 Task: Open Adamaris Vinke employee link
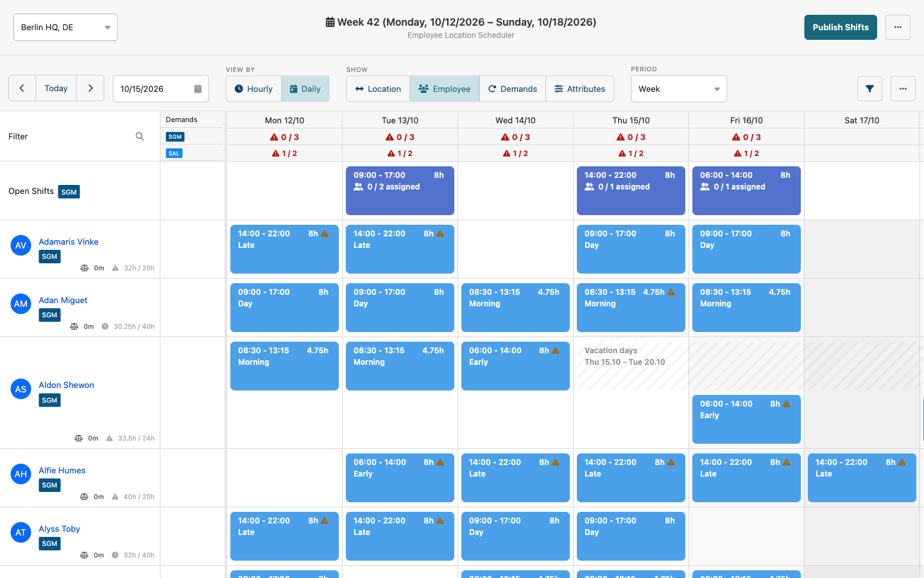(x=69, y=241)
